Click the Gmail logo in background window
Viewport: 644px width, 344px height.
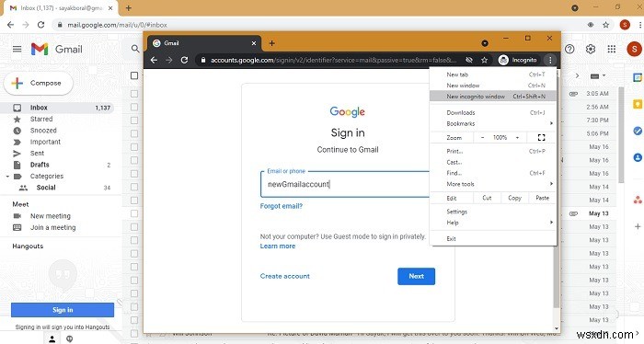pos(57,50)
